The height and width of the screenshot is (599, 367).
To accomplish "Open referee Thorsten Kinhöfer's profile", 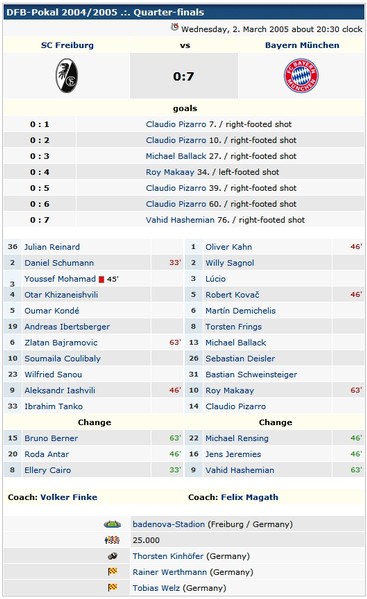I will point(168,556).
